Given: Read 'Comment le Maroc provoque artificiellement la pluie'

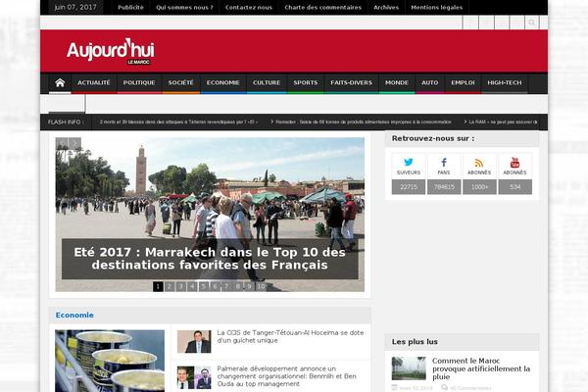Looking at the screenshot, I should [481, 368].
